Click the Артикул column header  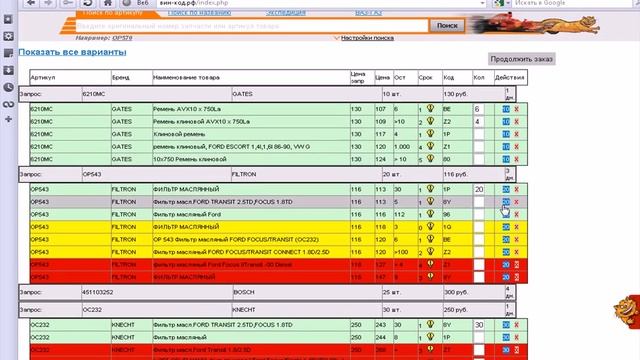coord(70,78)
